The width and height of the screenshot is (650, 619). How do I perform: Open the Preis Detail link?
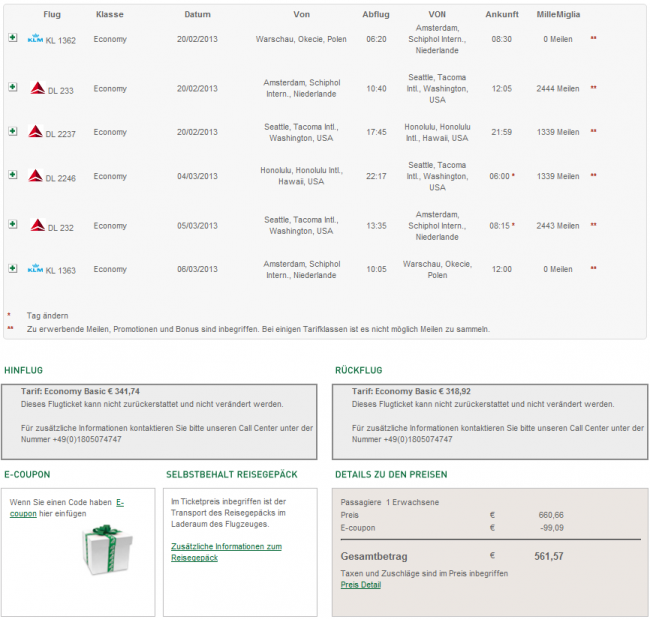pos(360,584)
